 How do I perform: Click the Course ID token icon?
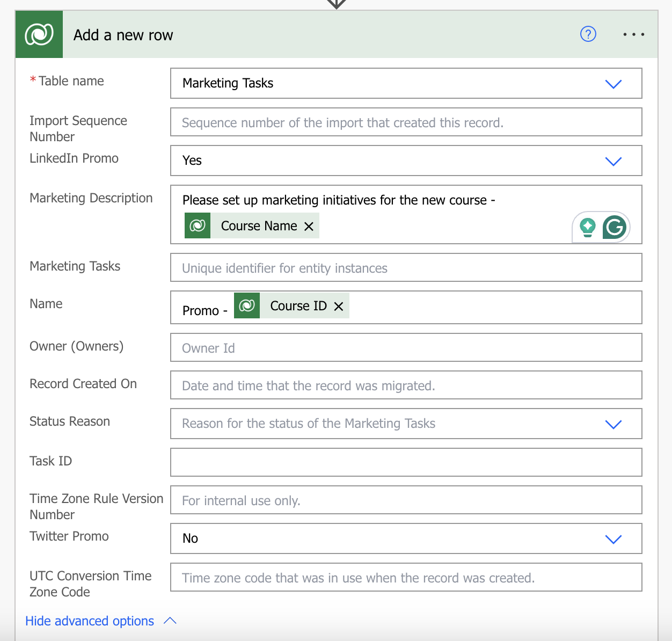247,305
